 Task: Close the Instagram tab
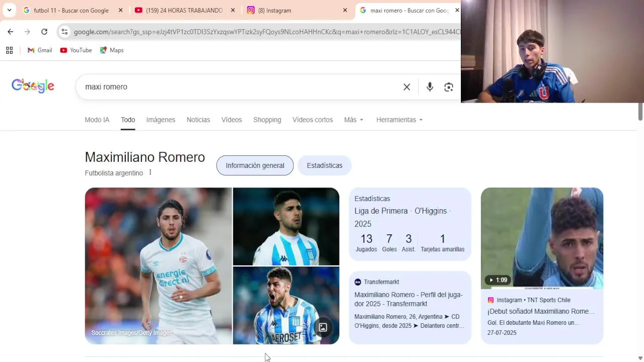[345, 10]
